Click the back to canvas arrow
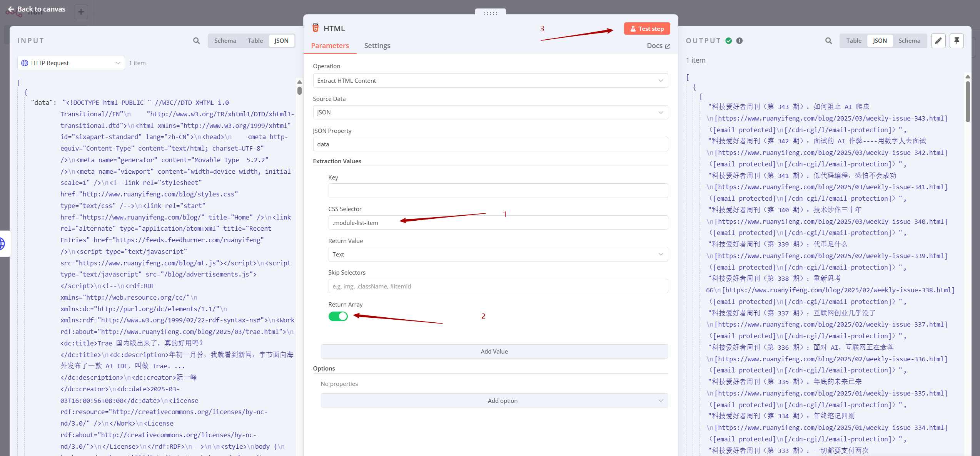Viewport: 980px width, 456px height. click(11, 9)
